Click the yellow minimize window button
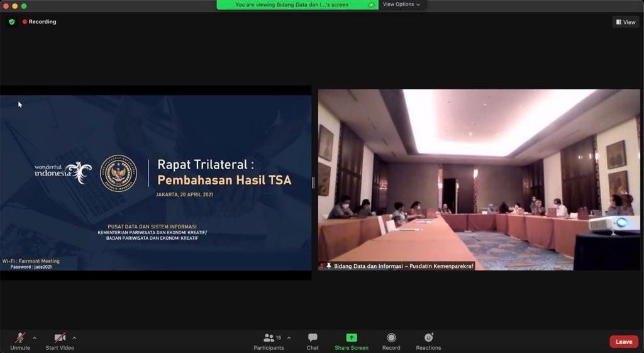Viewport: 644px width, 353px height. tap(15, 6)
